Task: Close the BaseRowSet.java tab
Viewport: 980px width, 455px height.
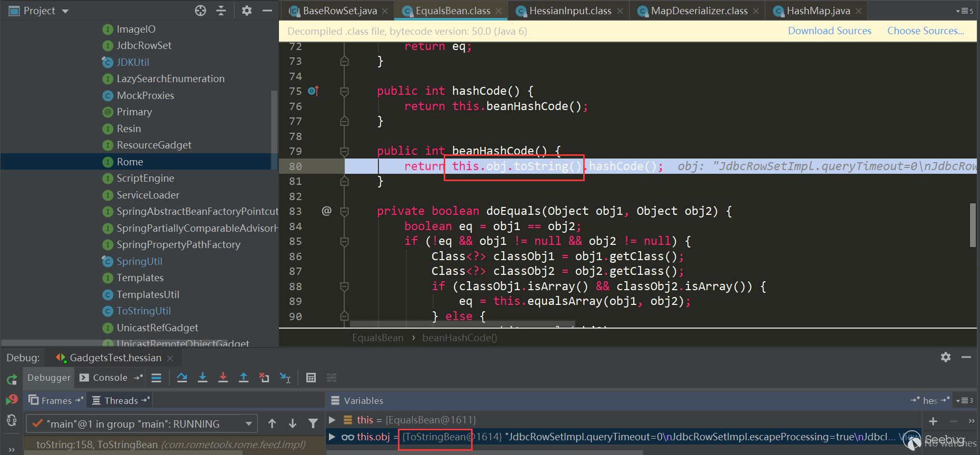Action: coord(385,11)
